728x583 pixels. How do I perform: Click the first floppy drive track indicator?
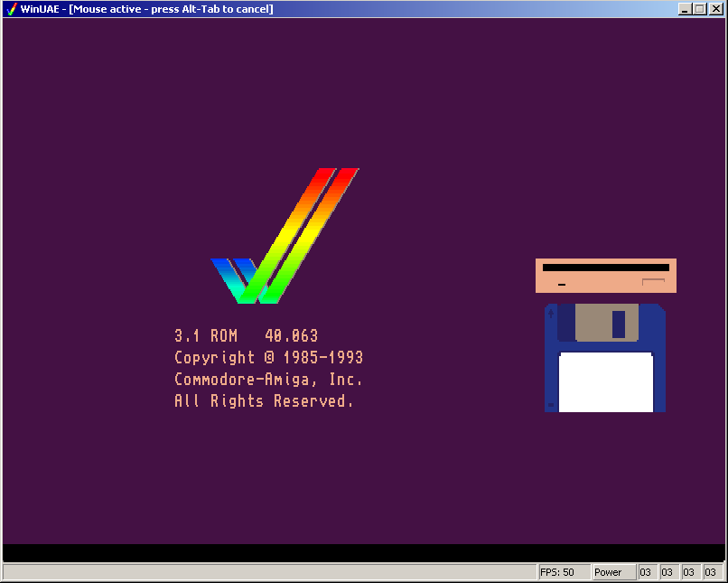646,572
